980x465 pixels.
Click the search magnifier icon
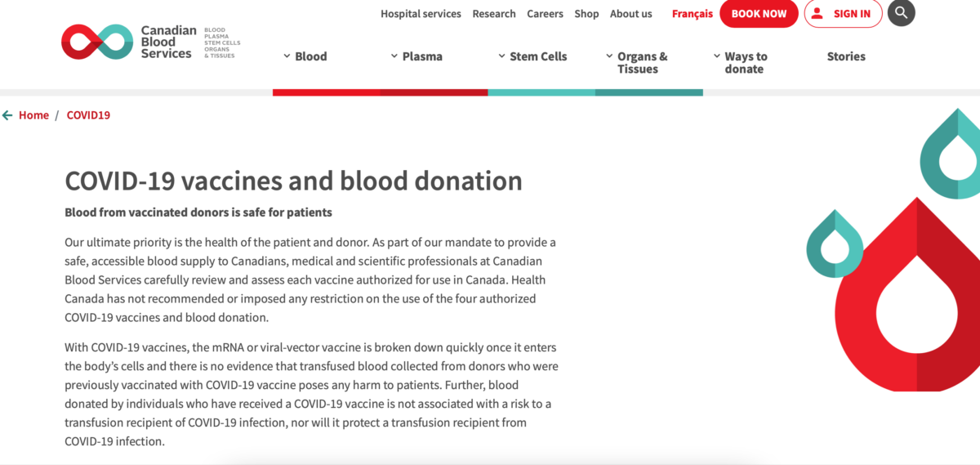[901, 13]
